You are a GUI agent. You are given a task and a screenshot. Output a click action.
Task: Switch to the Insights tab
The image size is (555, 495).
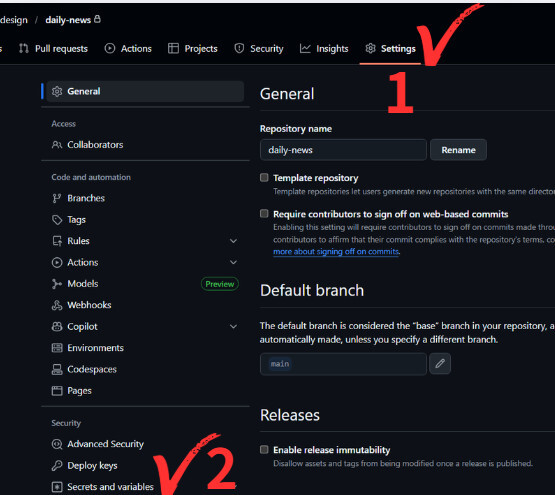tap(324, 49)
